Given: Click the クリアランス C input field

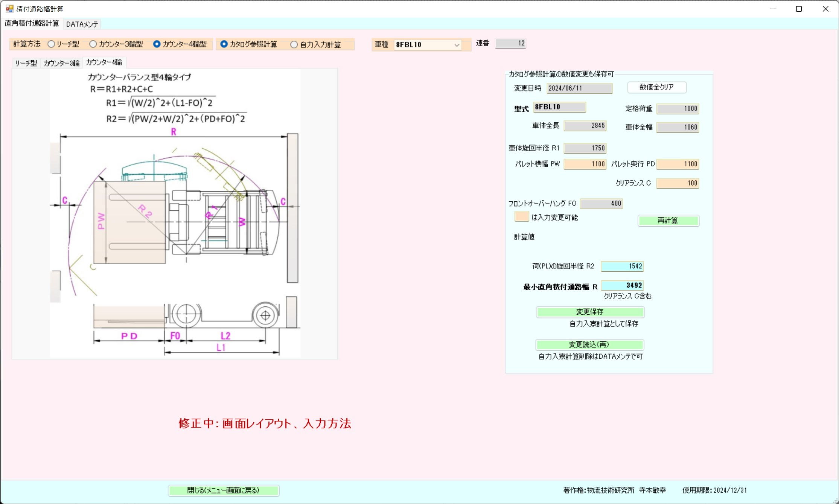Looking at the screenshot, I should click(x=677, y=183).
